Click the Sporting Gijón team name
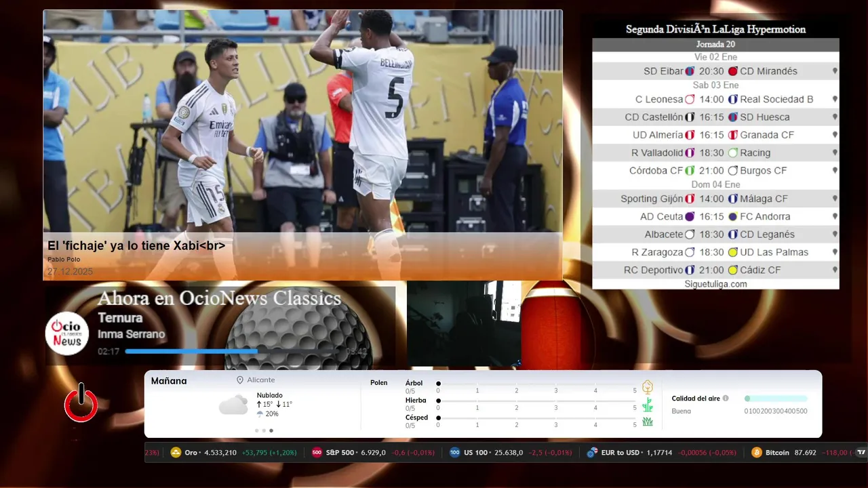The image size is (868, 488). 652,199
